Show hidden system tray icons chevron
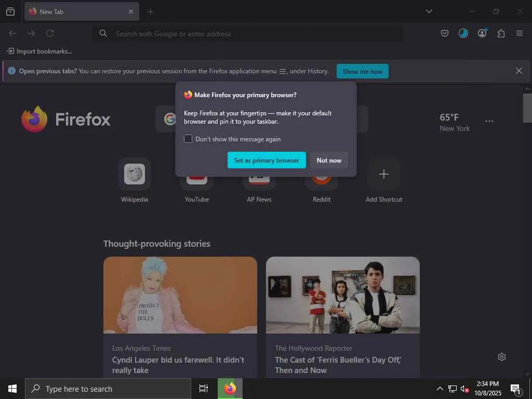Screen dimensions: 532x399 click(x=440, y=389)
